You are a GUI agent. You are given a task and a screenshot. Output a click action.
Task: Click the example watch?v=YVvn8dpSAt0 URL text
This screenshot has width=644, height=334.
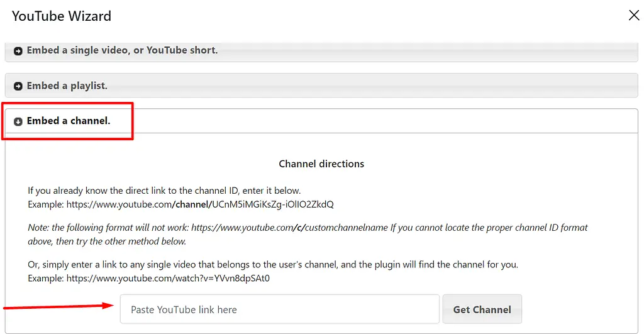[168, 278]
